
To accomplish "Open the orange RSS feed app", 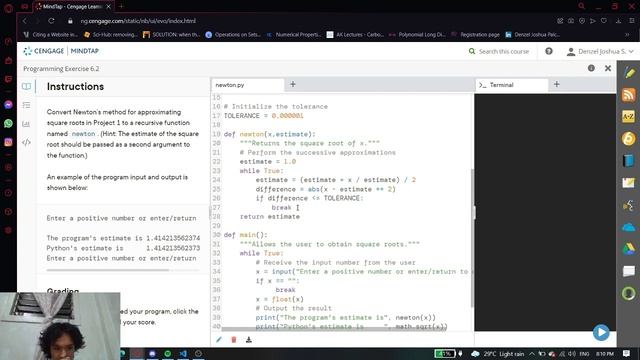I will click(x=629, y=95).
